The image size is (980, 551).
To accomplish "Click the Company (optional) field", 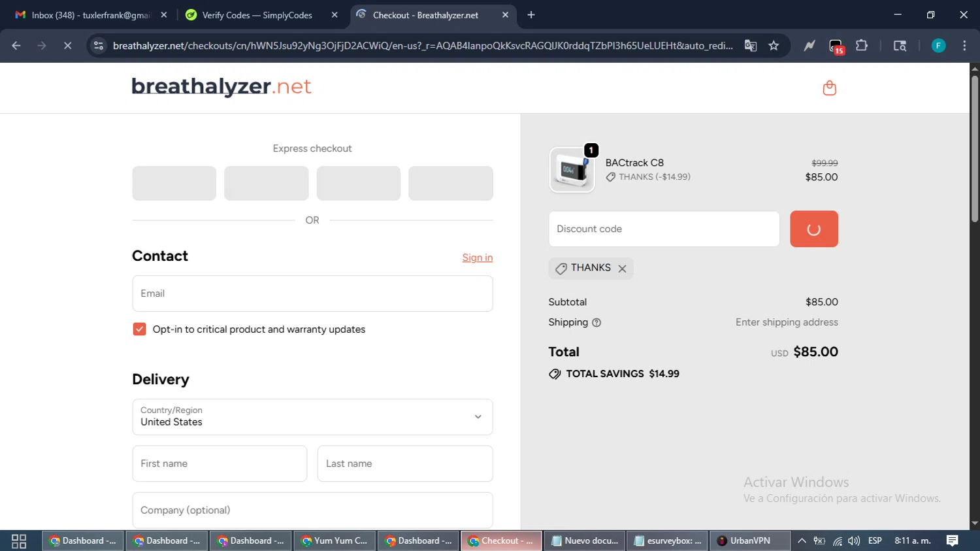I will pyautogui.click(x=312, y=510).
